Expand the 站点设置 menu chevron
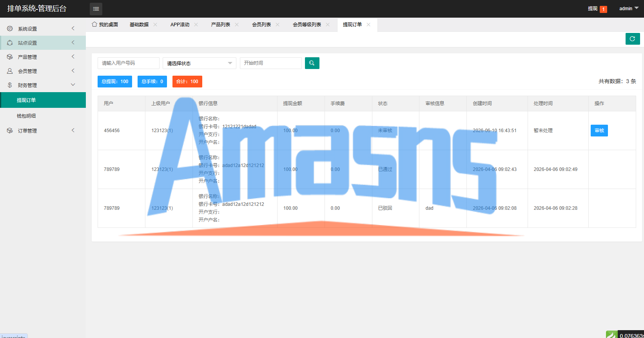 [x=73, y=42]
